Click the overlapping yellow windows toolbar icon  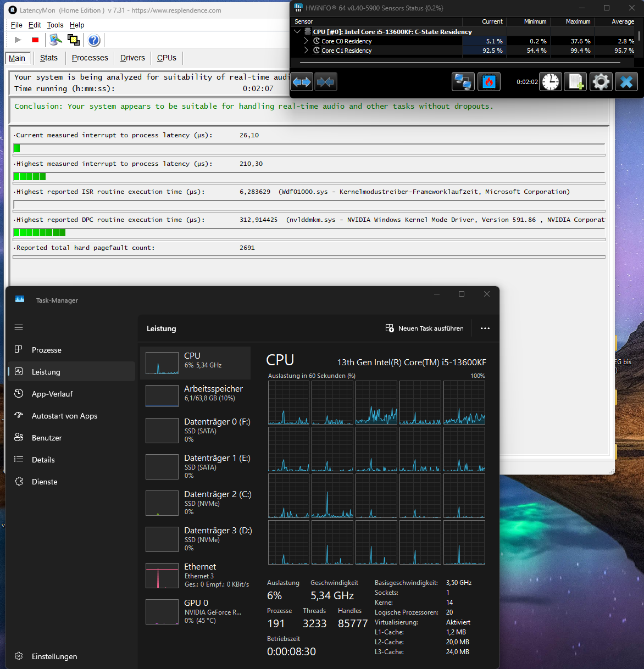pyautogui.click(x=73, y=40)
